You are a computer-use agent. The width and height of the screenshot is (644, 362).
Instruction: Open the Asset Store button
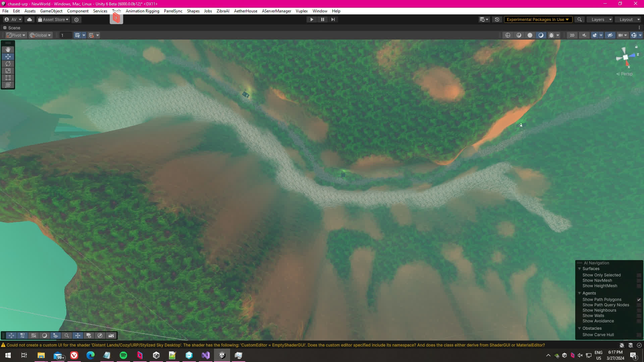coord(53,19)
